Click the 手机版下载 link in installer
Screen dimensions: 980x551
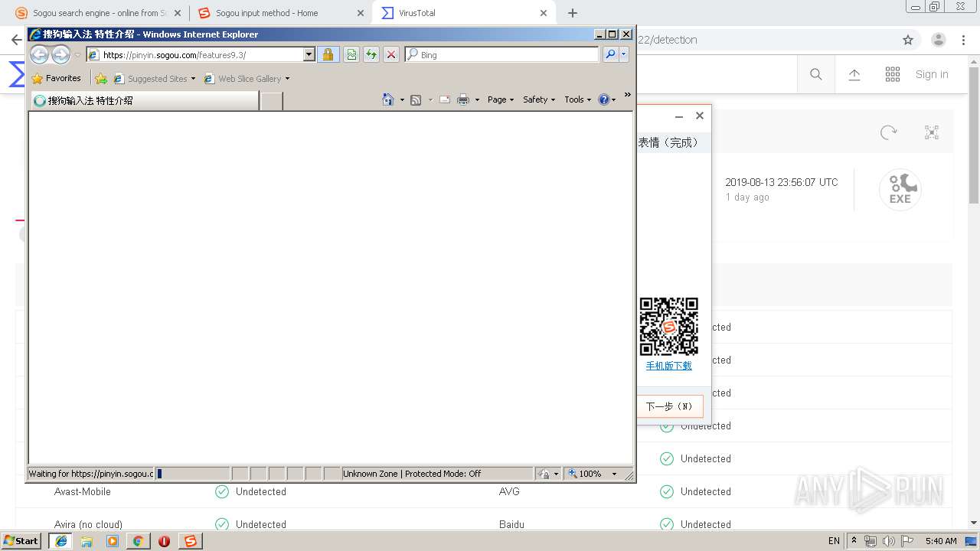(x=668, y=366)
